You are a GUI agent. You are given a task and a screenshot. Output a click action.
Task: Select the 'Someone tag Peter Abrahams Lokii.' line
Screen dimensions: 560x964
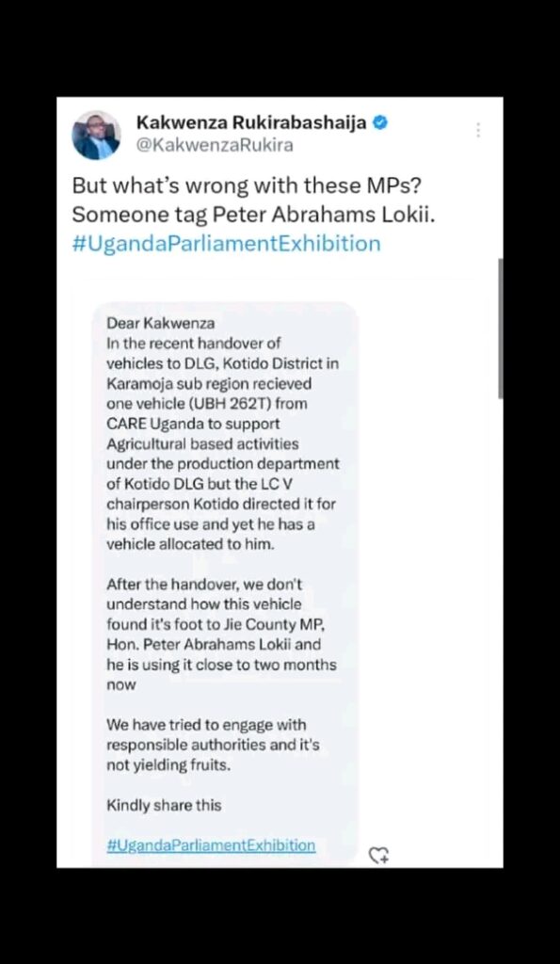[x=253, y=215]
